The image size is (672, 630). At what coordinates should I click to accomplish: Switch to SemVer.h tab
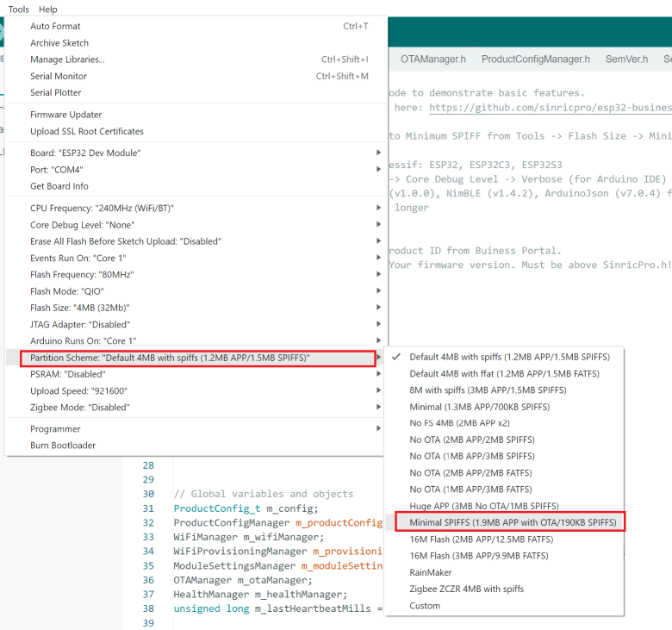[x=626, y=59]
